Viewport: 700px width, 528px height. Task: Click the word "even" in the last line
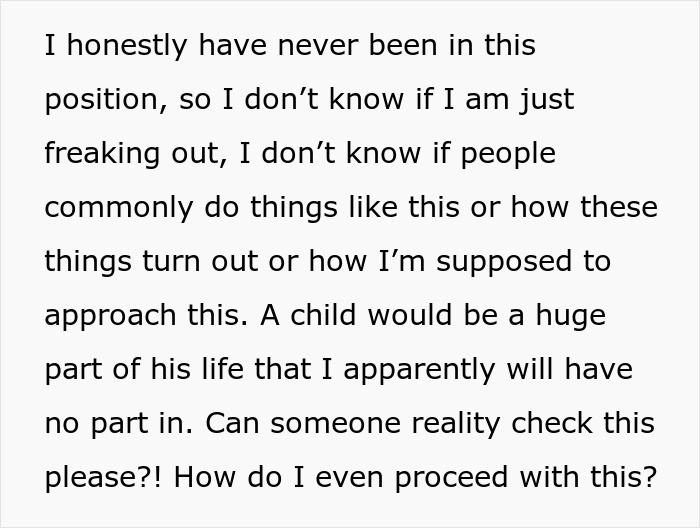[x=335, y=478]
